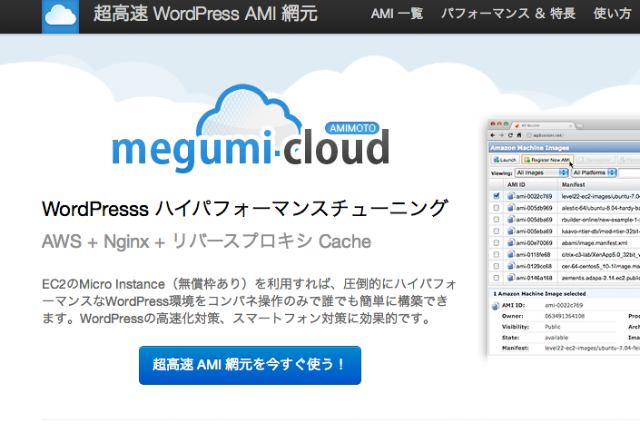Click the address bar in embedded browser

point(582,135)
